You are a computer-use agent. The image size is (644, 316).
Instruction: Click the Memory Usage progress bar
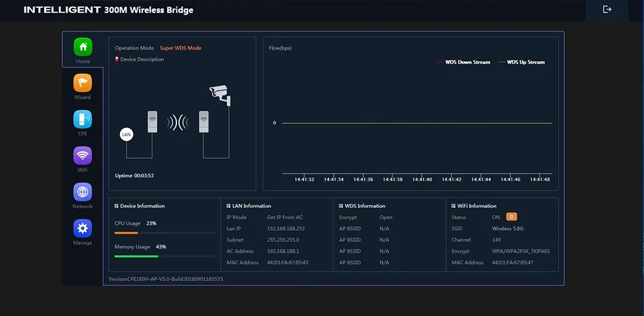165,256
